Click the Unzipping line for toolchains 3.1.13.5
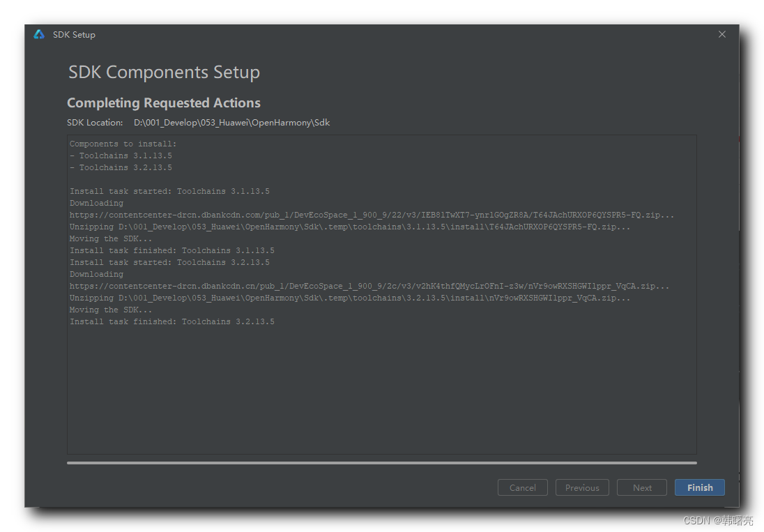This screenshot has width=764, height=532. pos(350,227)
